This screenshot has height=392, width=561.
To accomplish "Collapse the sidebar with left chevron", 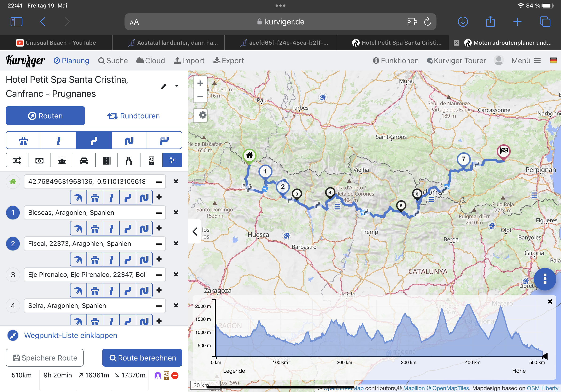I will pos(195,231).
